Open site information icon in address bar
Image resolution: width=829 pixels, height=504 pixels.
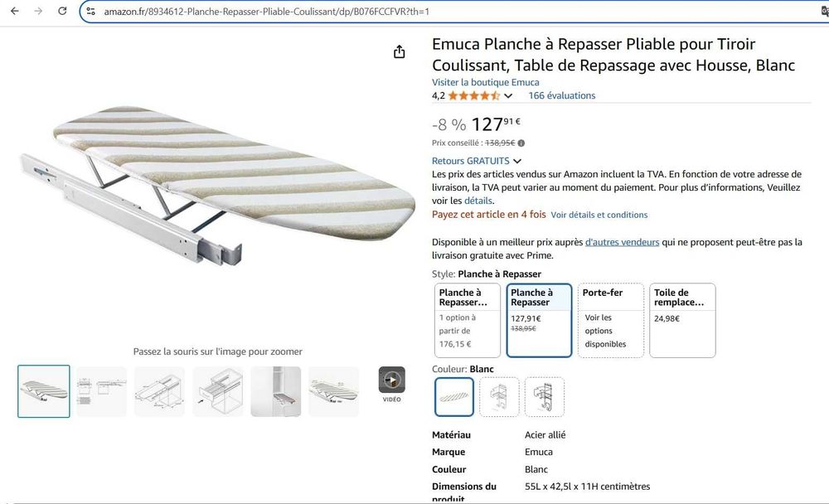point(91,12)
